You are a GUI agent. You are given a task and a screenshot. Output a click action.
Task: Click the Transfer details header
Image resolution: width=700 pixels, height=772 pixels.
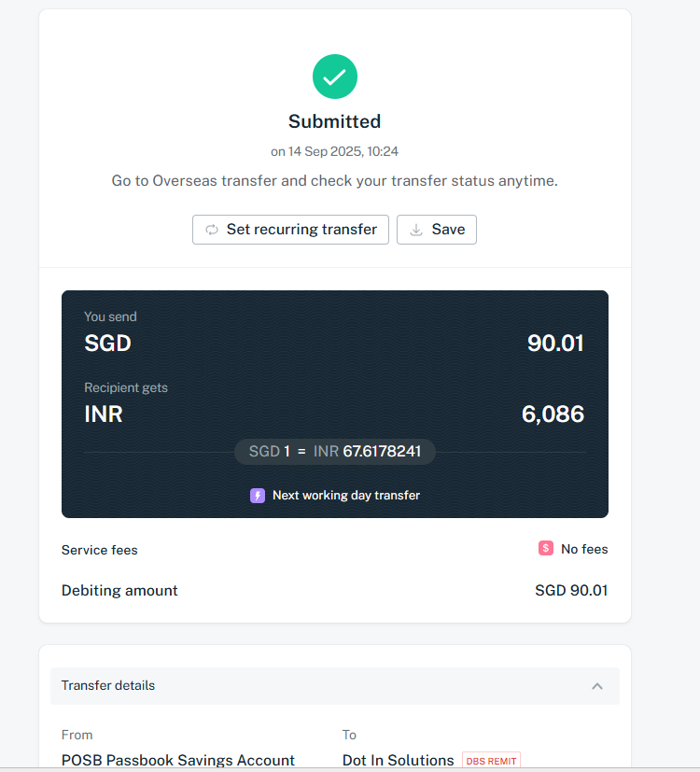click(x=335, y=686)
